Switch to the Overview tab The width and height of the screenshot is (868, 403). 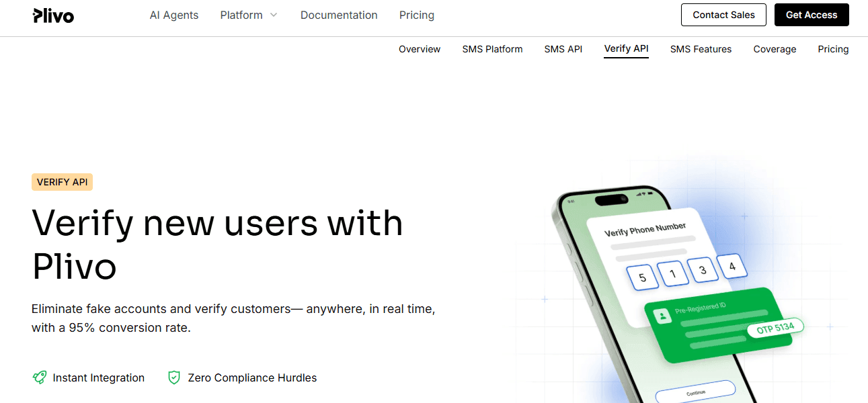pyautogui.click(x=420, y=49)
